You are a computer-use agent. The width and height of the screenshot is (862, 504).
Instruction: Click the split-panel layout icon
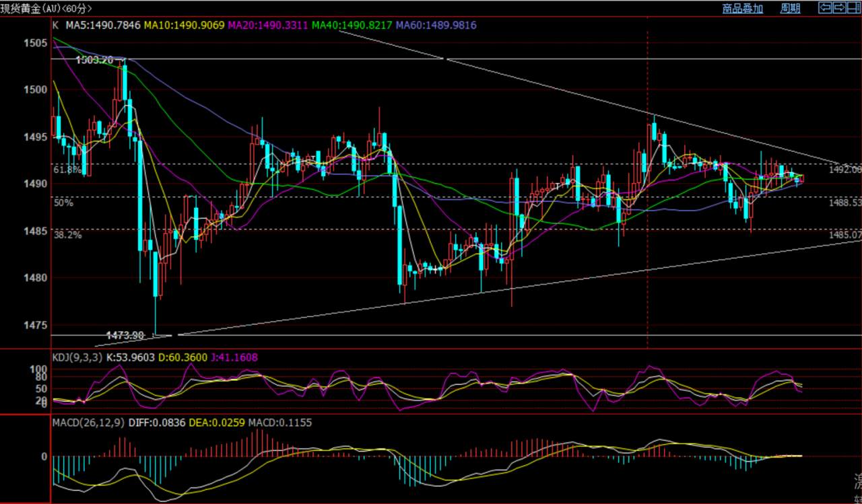click(x=854, y=8)
